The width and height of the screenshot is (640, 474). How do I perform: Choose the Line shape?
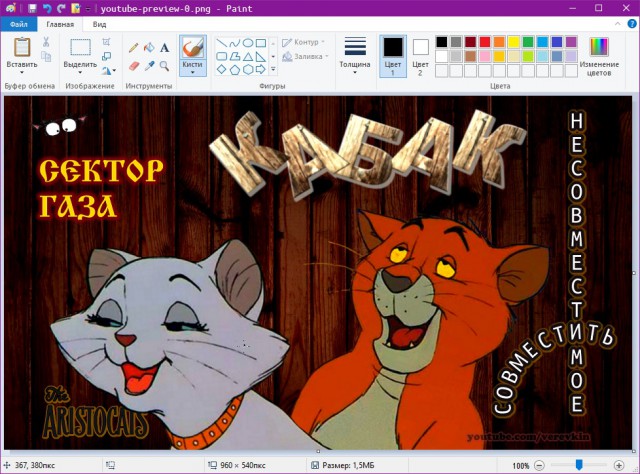(221, 43)
